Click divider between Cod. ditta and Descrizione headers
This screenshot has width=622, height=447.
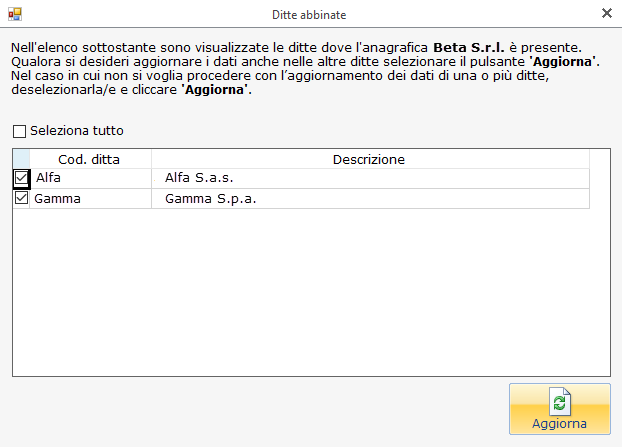point(151,159)
